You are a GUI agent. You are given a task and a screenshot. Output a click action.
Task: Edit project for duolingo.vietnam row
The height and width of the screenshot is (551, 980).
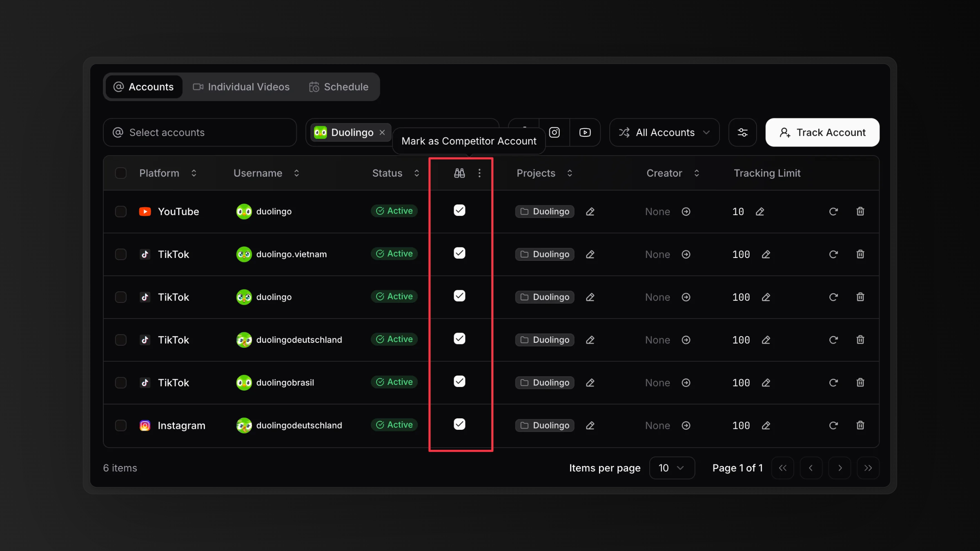pyautogui.click(x=590, y=254)
